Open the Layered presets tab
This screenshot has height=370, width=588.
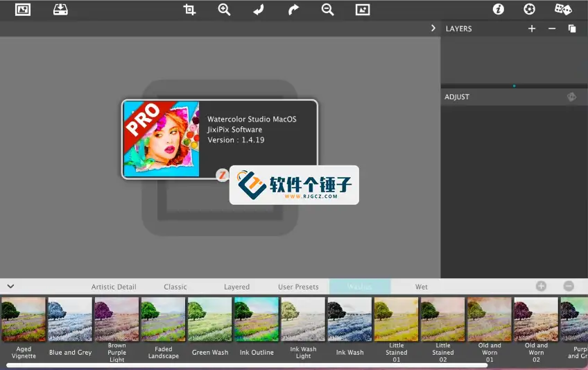coord(236,287)
